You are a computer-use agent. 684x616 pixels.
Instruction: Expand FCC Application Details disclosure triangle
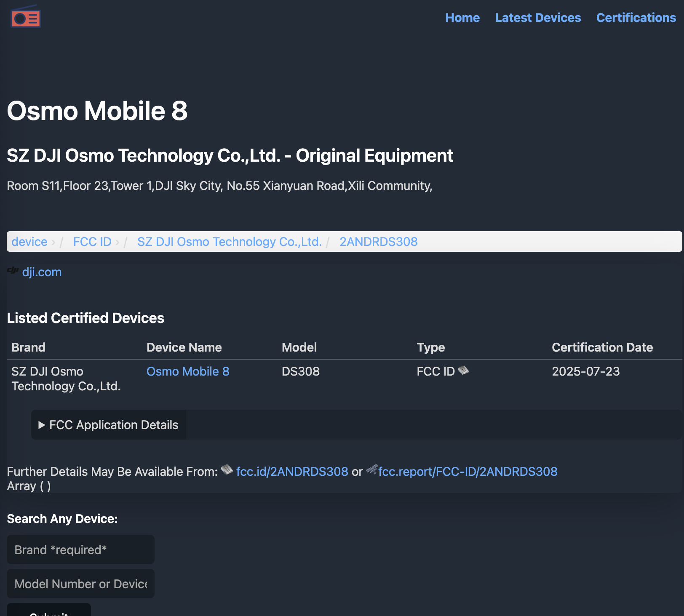pos(42,425)
